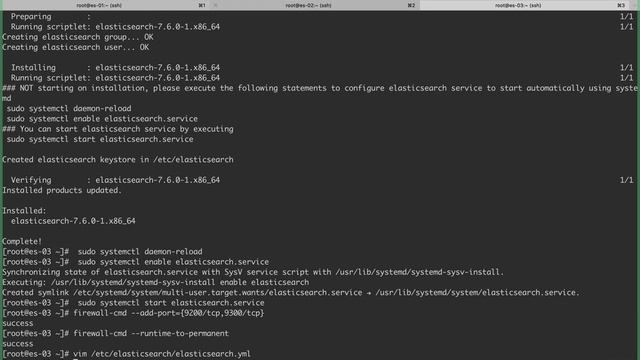
Task: Click the unprompted 'sudo systemctl start elasticsearch.service' hint
Action: pos(100,139)
